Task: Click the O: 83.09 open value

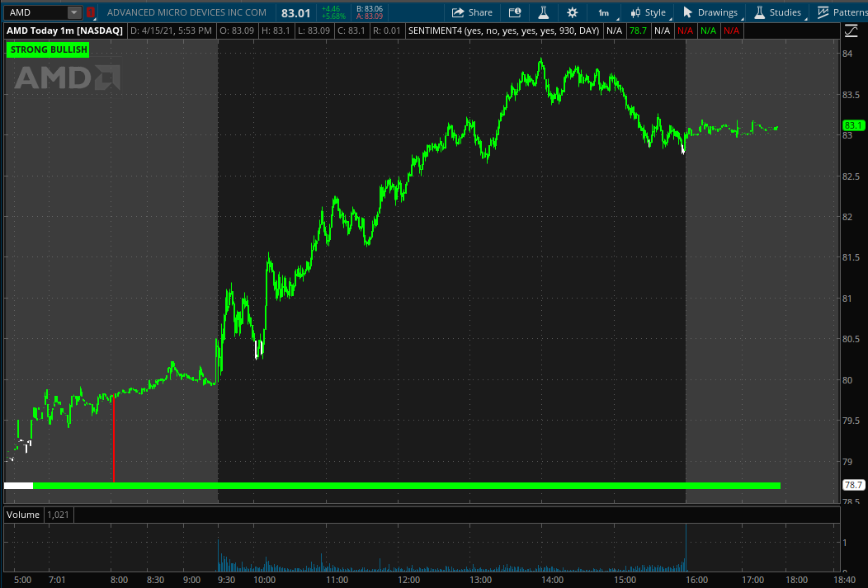Action: tap(237, 31)
